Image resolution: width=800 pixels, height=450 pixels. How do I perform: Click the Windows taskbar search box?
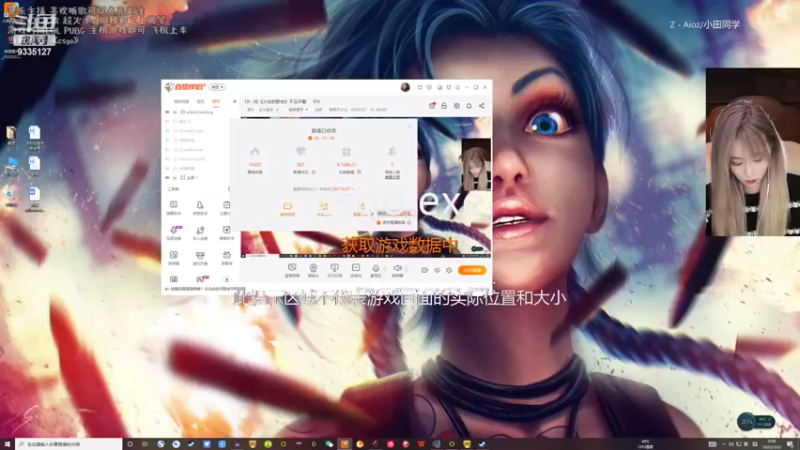coord(68,444)
